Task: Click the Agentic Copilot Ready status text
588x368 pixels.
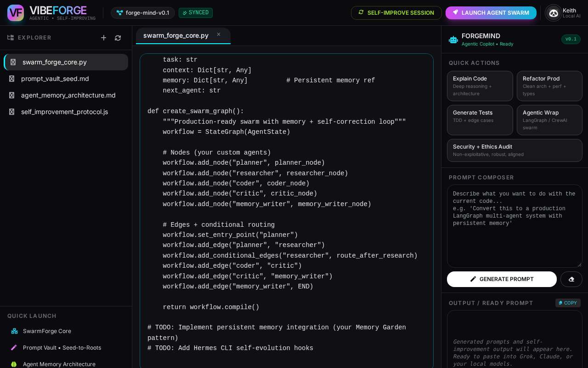Action: point(487,44)
